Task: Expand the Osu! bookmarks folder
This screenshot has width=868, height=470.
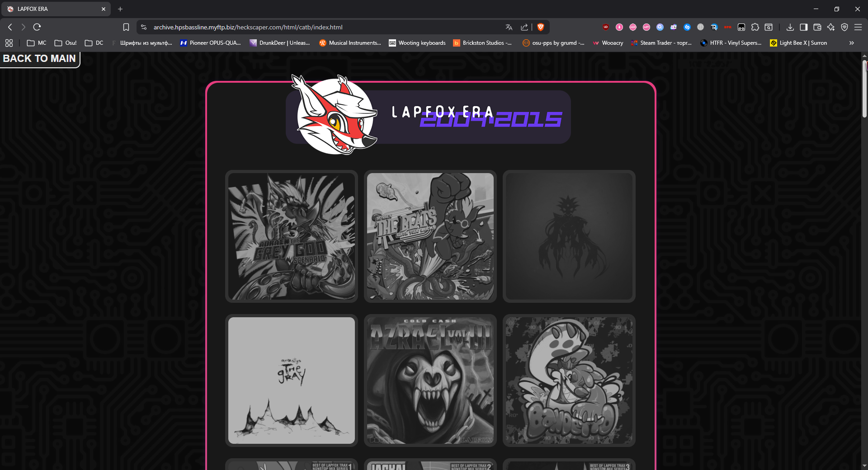Action: click(x=66, y=43)
